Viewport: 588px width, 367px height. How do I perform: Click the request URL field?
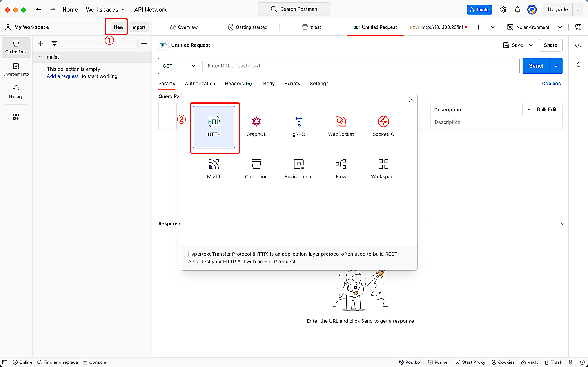point(361,66)
